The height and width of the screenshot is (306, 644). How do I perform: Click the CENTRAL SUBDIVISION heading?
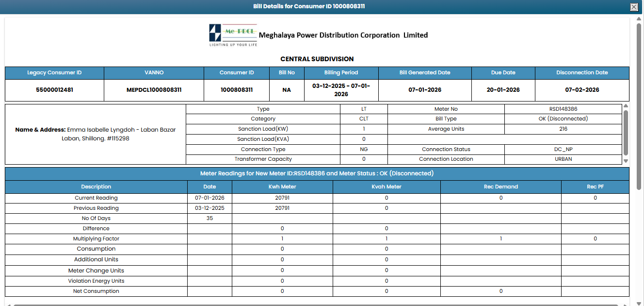click(x=317, y=59)
